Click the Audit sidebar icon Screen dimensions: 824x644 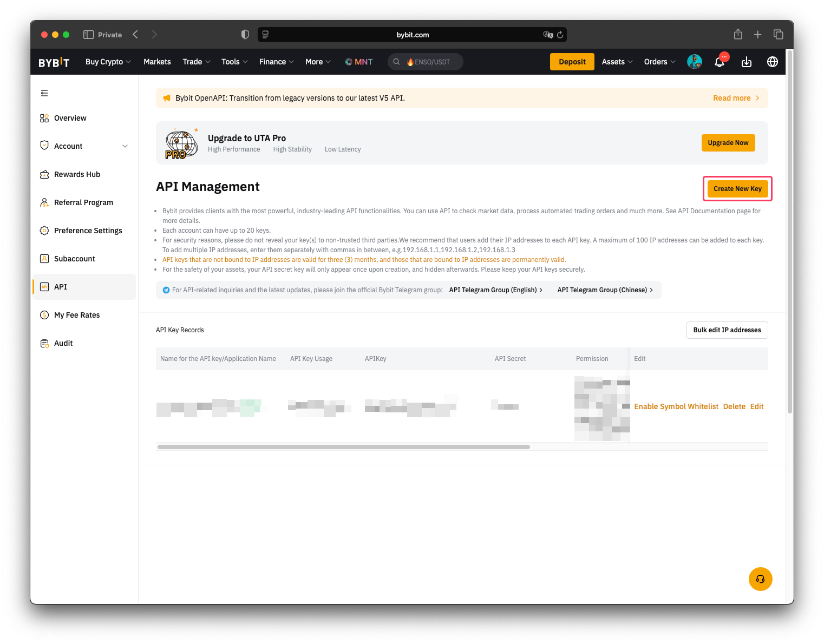tap(44, 343)
